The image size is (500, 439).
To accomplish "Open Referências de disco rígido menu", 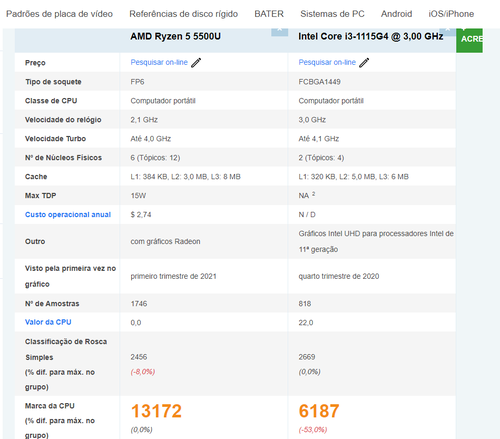I will point(184,14).
